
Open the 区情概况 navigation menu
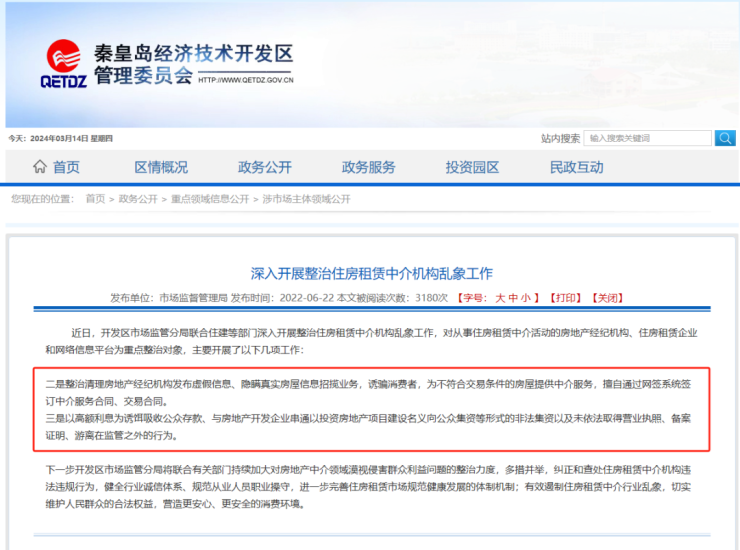(161, 167)
